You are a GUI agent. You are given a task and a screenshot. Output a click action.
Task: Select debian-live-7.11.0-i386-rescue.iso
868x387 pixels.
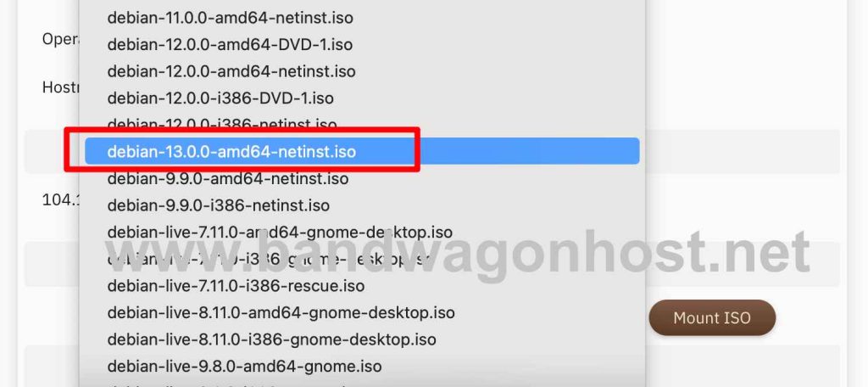click(x=362, y=286)
